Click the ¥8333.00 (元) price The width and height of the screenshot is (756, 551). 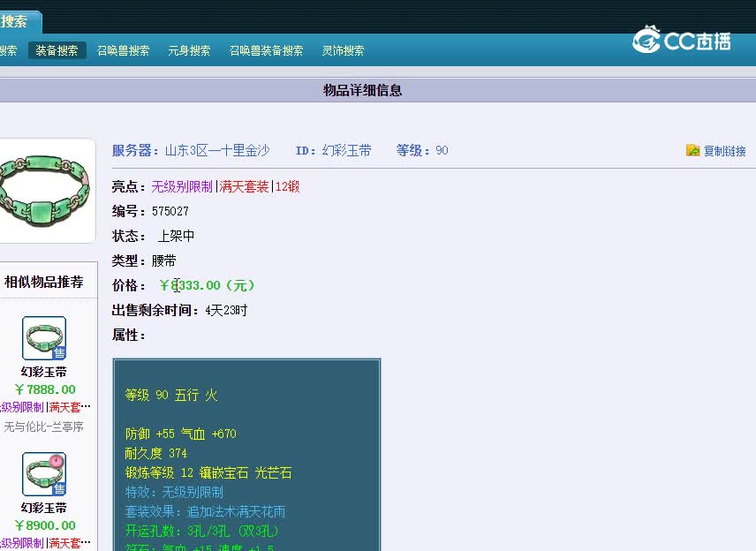[207, 285]
